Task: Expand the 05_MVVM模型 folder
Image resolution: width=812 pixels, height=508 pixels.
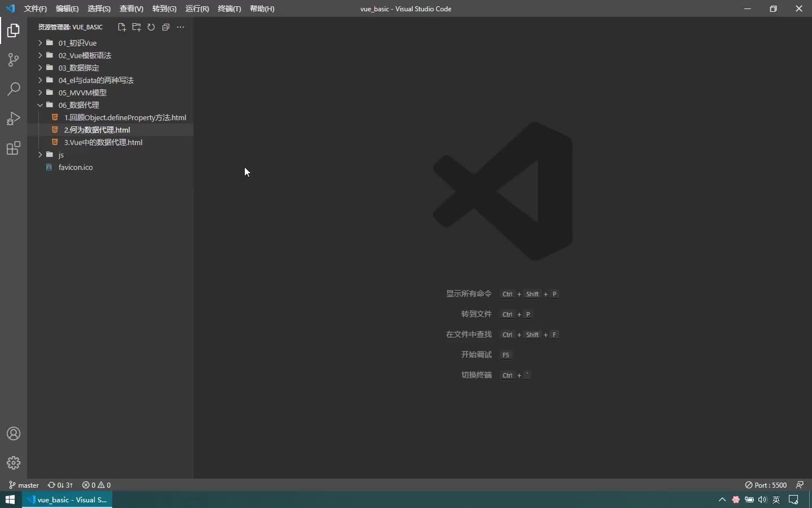Action: coord(110,93)
